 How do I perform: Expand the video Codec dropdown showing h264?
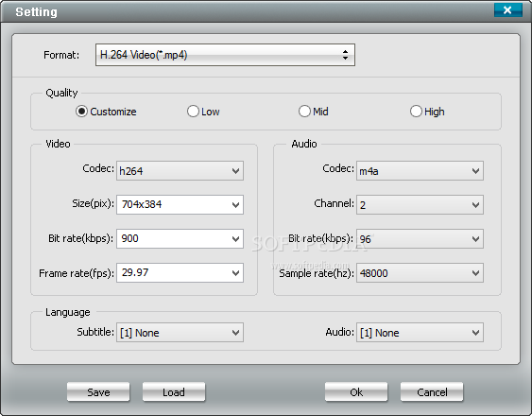(x=180, y=170)
